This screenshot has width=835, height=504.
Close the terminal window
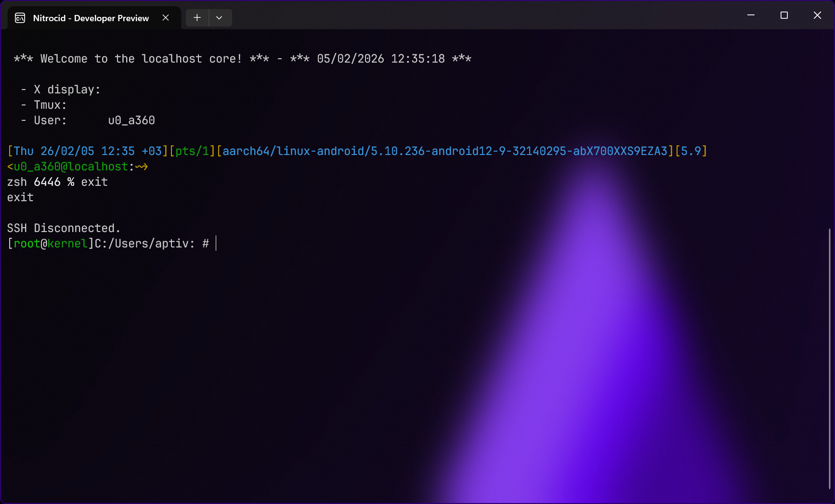(x=817, y=15)
